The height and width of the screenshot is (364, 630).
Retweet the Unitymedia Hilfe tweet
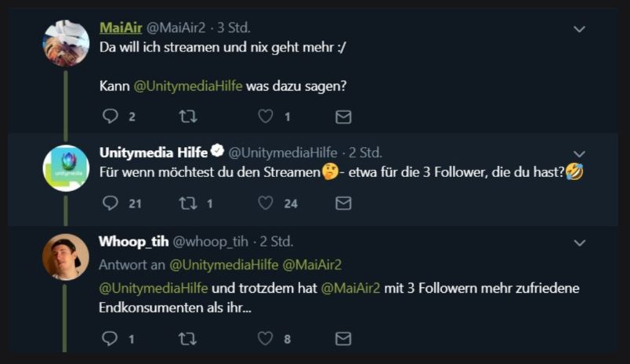(x=188, y=203)
